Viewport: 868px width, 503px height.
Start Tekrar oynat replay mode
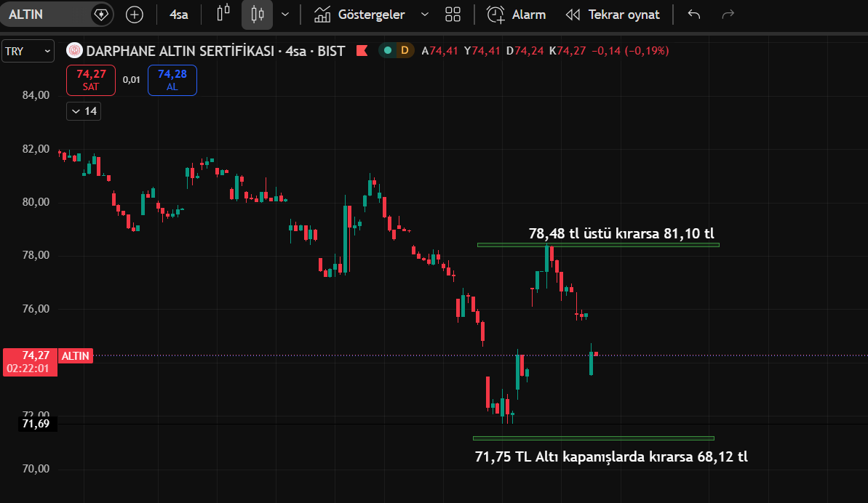(613, 15)
